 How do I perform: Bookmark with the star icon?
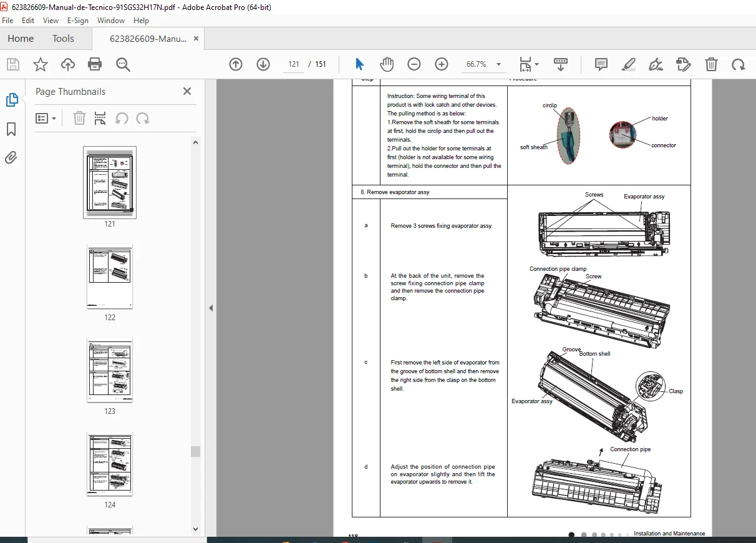41,64
